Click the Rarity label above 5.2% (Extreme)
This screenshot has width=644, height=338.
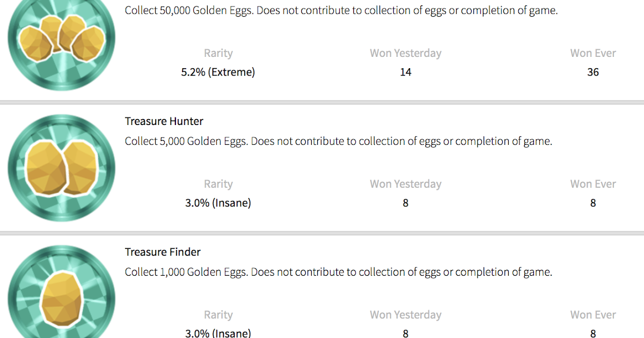[218, 53]
